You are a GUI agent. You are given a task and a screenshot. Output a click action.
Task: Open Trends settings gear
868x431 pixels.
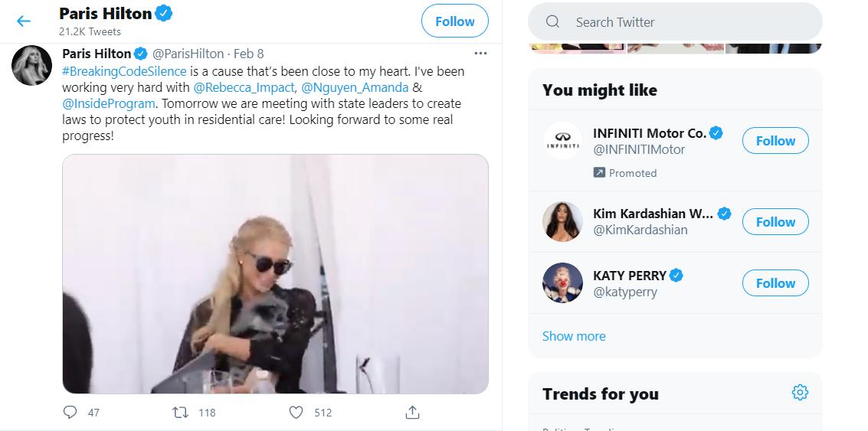click(800, 393)
